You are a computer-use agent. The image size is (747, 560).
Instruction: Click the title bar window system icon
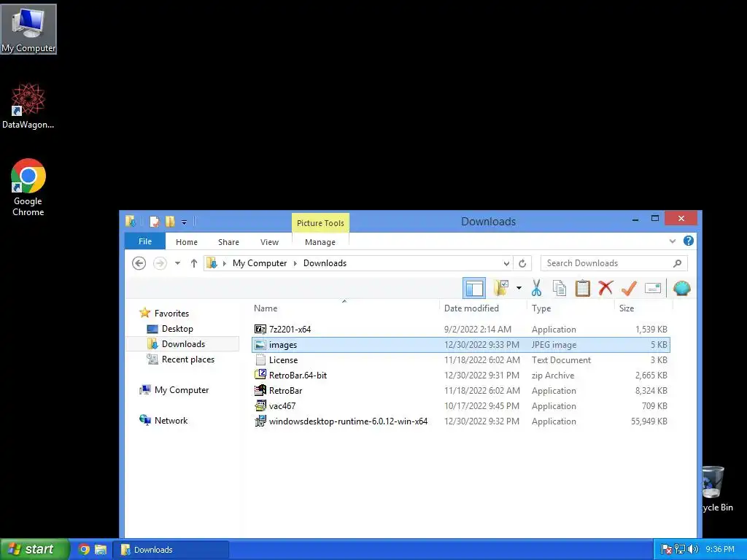(131, 222)
